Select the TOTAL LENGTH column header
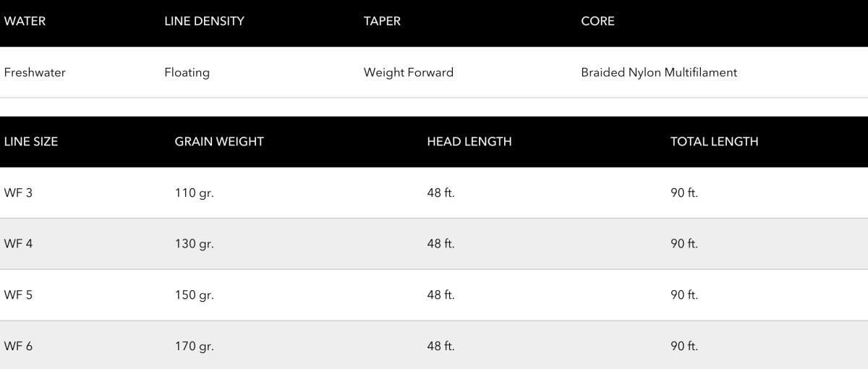 (x=714, y=142)
